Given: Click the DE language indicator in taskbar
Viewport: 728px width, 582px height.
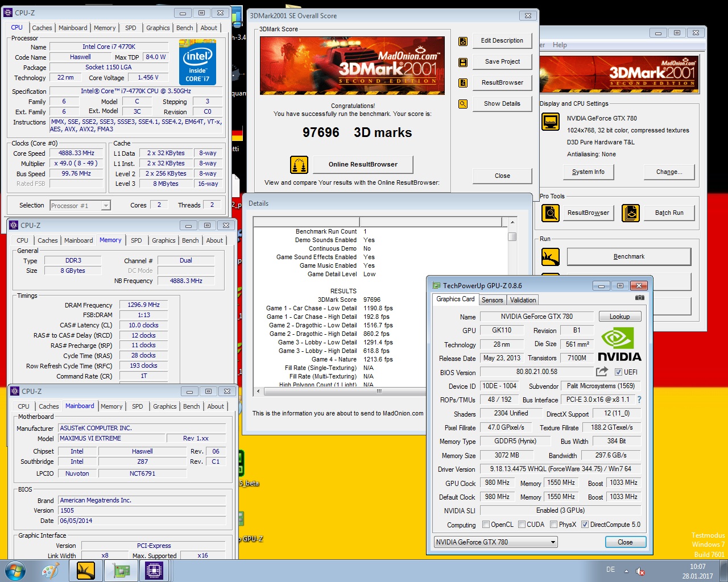Looking at the screenshot, I should 611,569.
